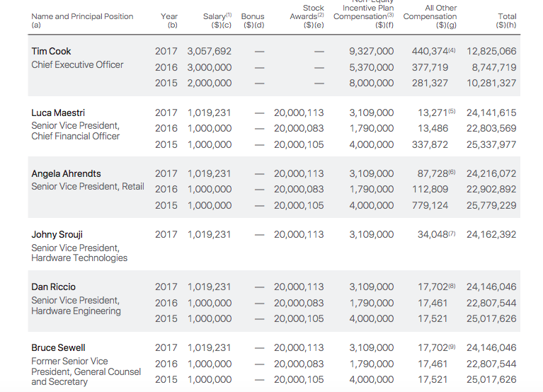This screenshot has width=543, height=392.
Task: Click the Bonus column header
Action: pyautogui.click(x=252, y=16)
